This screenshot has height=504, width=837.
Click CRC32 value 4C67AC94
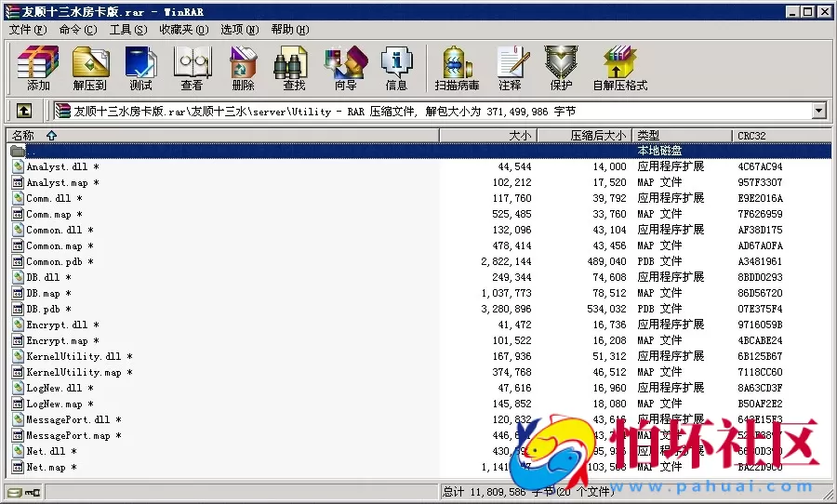[760, 166]
